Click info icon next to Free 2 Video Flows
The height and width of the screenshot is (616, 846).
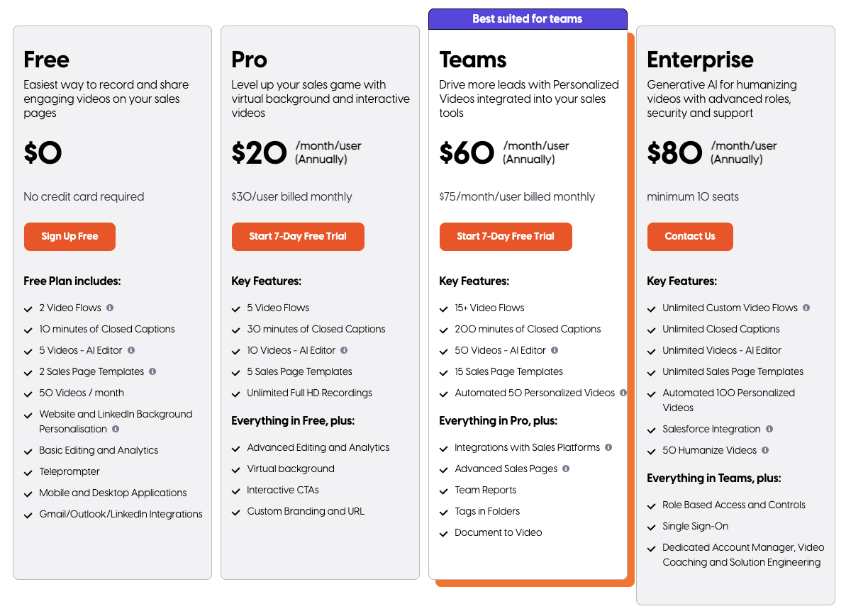click(x=110, y=308)
